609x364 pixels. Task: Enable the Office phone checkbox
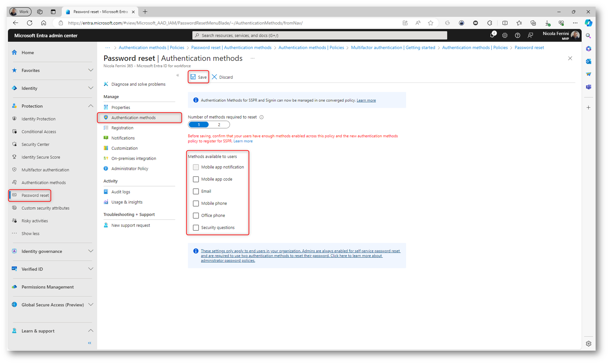coord(196,215)
